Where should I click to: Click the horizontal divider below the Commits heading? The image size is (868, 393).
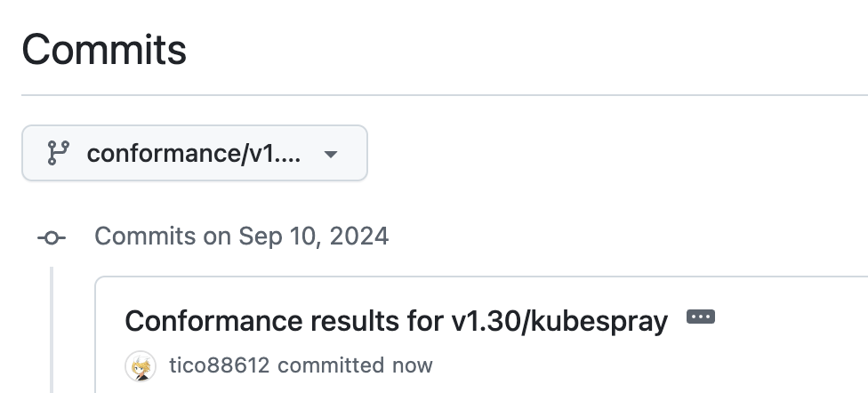click(x=445, y=94)
